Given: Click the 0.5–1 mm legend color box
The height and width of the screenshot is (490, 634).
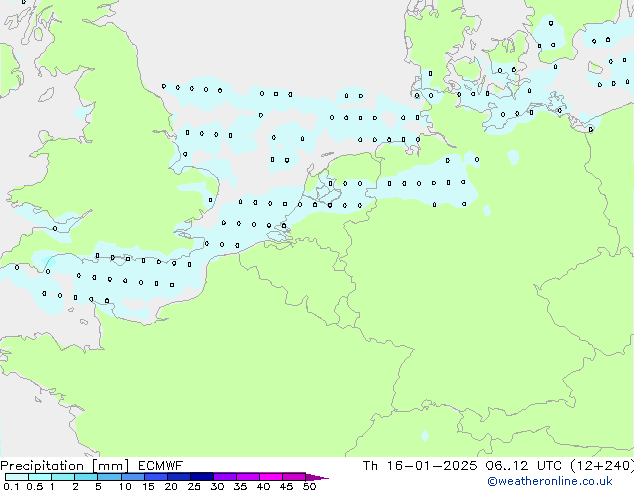Looking at the screenshot, I should (x=40, y=477).
